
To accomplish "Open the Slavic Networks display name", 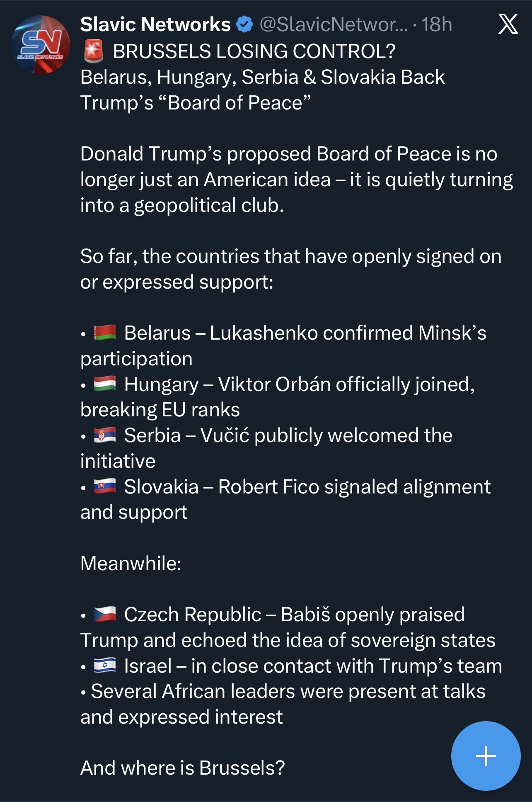I will pyautogui.click(x=155, y=24).
